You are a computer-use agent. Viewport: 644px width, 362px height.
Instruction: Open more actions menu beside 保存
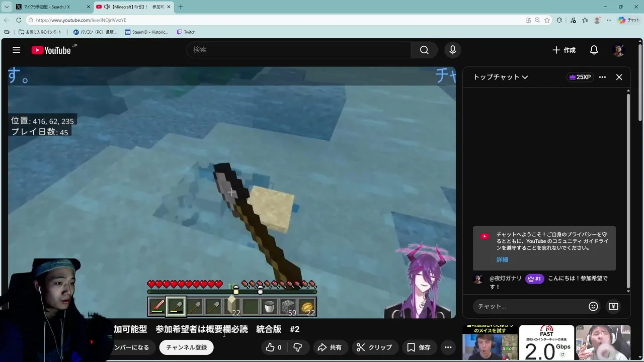click(448, 347)
